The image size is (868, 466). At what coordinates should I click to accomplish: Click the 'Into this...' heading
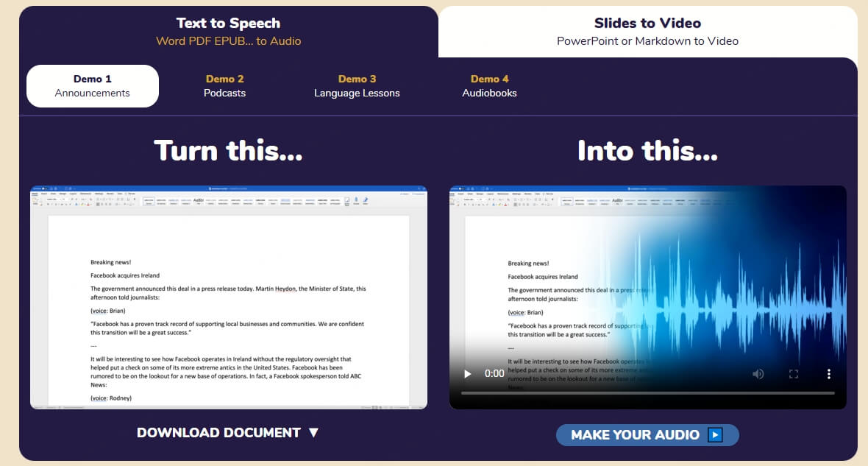click(x=647, y=150)
